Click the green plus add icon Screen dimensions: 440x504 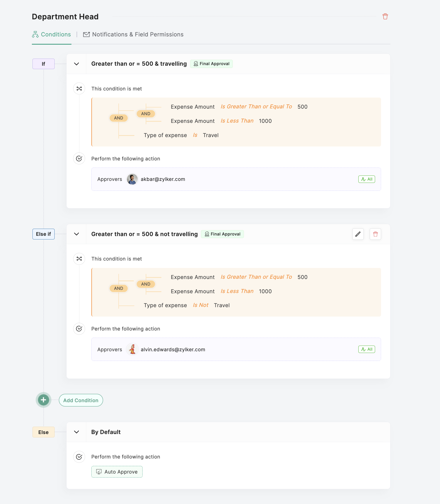pyautogui.click(x=43, y=400)
